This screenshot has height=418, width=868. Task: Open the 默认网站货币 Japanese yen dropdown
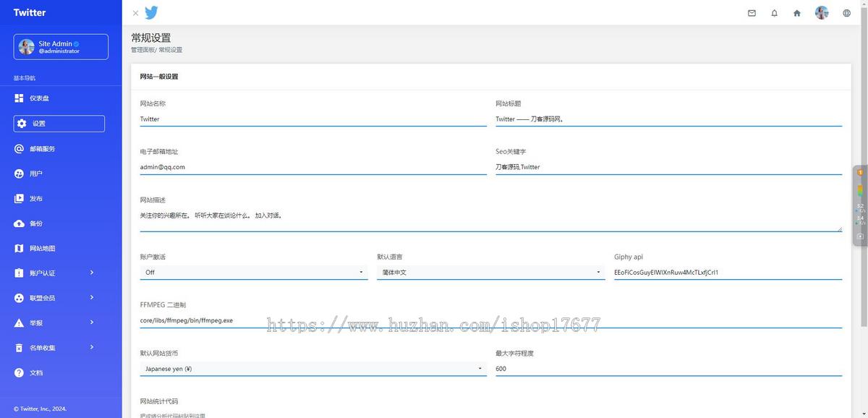(x=313, y=369)
